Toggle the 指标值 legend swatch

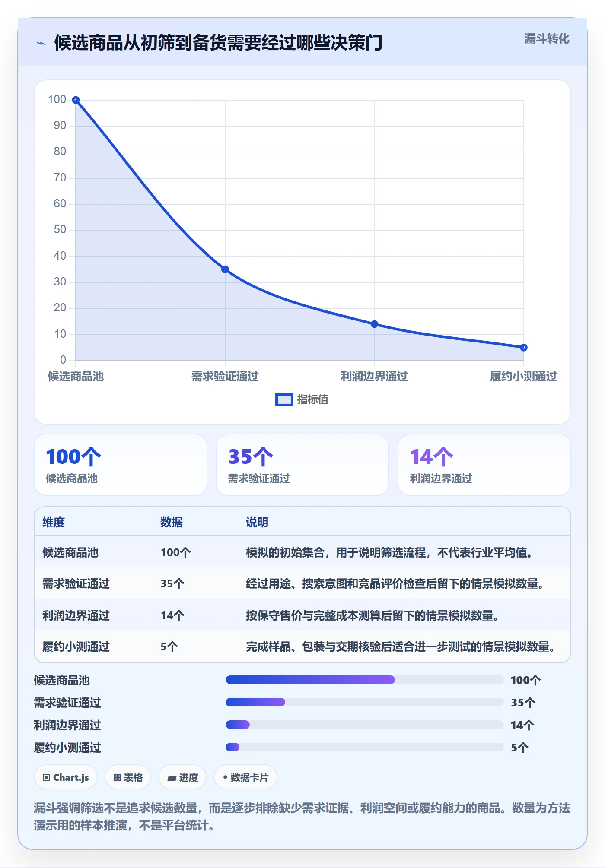click(284, 400)
